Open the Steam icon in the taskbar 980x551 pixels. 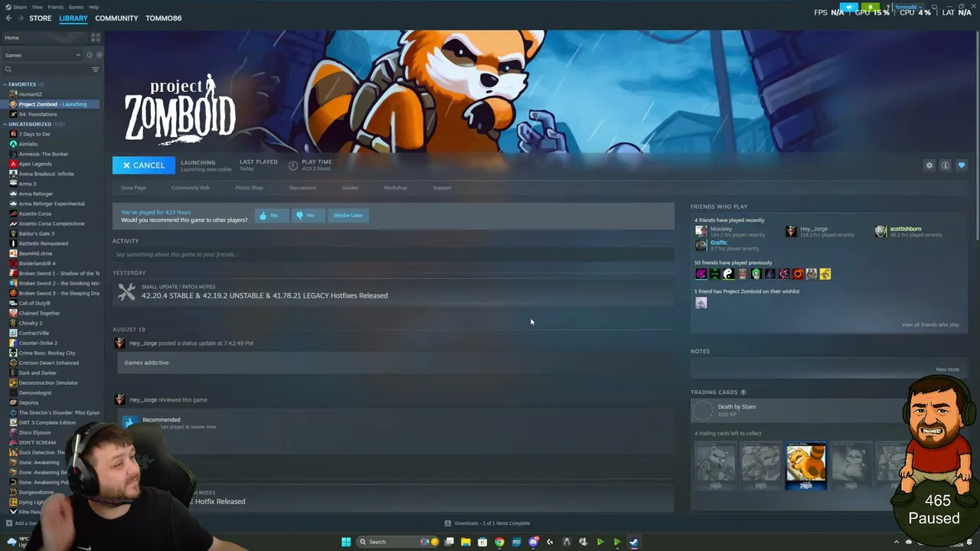coord(634,542)
